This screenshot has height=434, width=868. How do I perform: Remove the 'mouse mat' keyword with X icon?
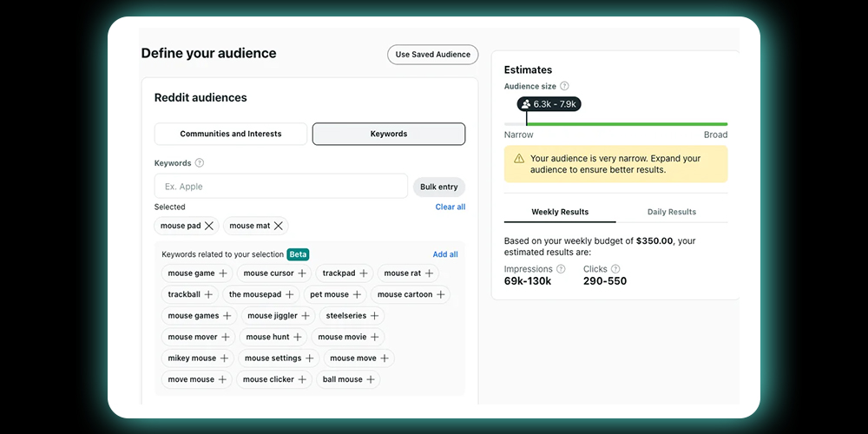coord(279,226)
